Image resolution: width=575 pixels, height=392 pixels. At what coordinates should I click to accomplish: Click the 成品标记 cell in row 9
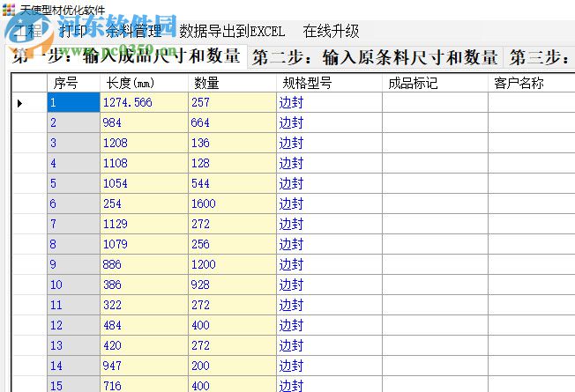pyautogui.click(x=436, y=264)
